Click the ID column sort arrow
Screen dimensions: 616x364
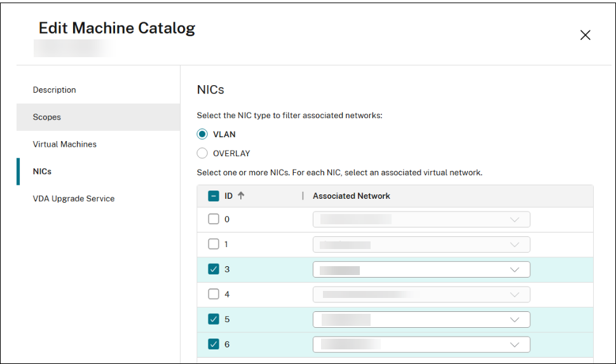[241, 196]
